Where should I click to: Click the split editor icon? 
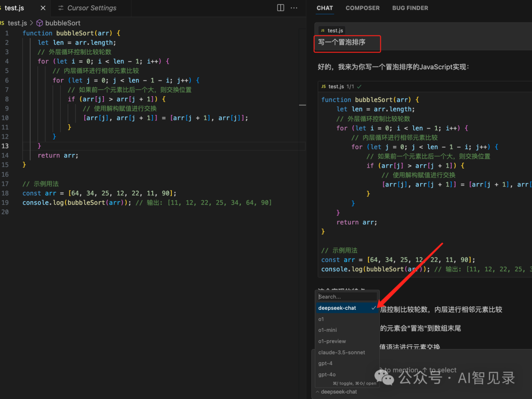(x=280, y=8)
